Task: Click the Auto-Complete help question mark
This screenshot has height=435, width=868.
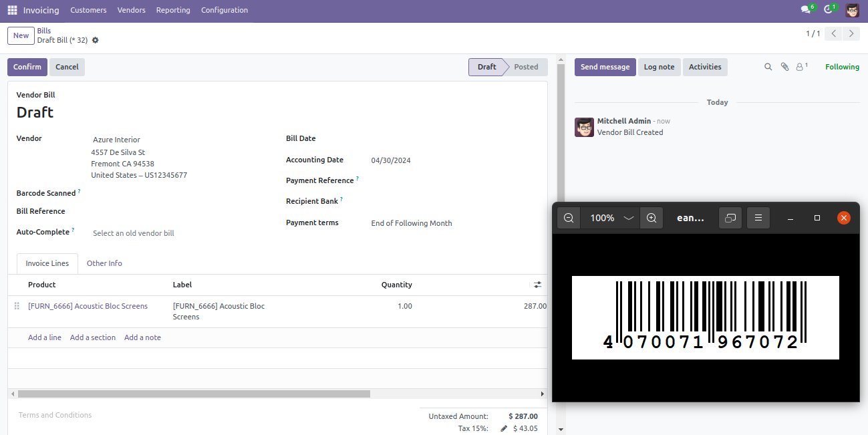Action: [x=73, y=230]
